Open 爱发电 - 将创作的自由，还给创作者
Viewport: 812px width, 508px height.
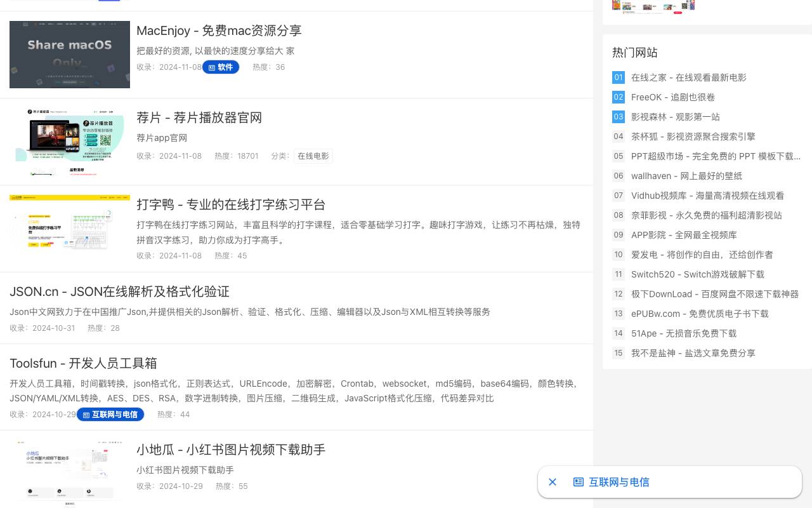702,255
